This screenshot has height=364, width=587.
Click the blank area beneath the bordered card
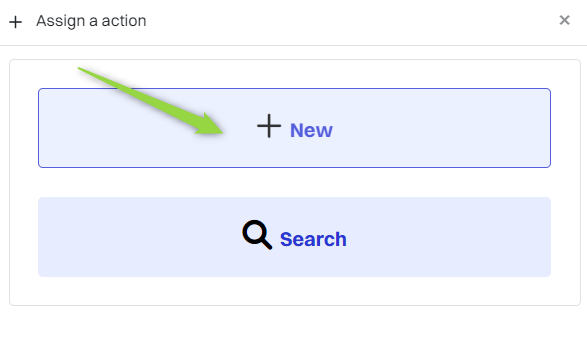[294, 335]
